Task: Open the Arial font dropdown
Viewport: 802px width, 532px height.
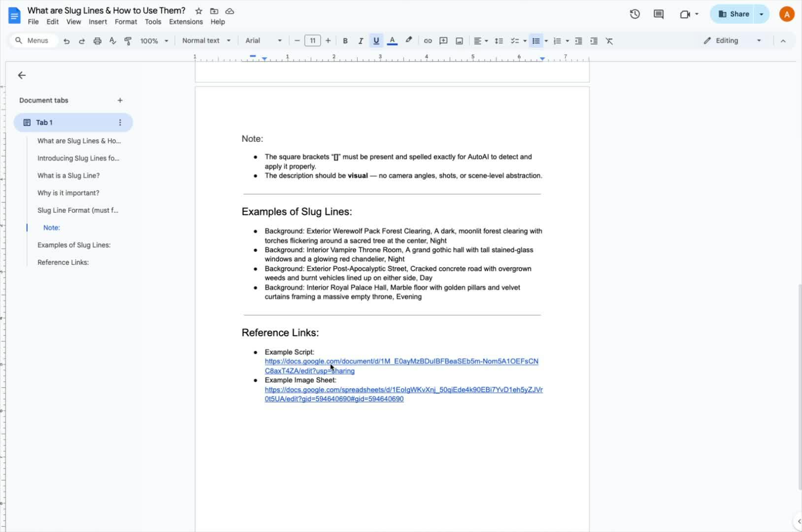Action: 264,41
